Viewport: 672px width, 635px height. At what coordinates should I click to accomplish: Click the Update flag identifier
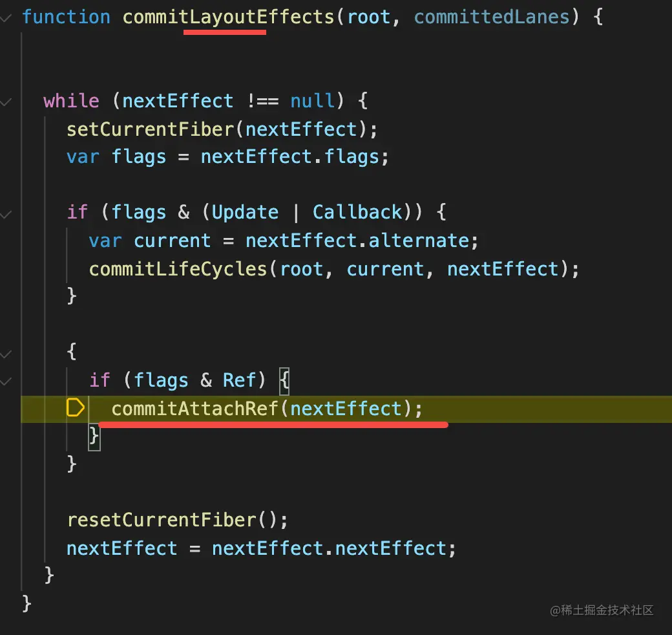(245, 212)
